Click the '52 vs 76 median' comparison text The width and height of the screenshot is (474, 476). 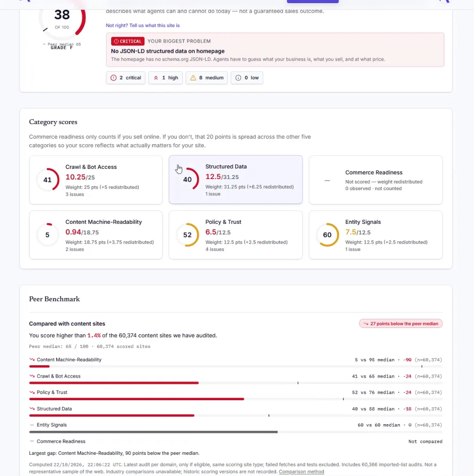tap(373, 392)
